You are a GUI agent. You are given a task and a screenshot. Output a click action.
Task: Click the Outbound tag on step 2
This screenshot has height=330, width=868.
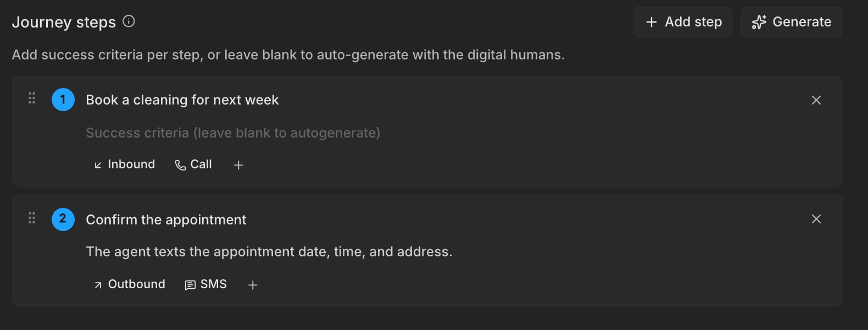point(129,284)
